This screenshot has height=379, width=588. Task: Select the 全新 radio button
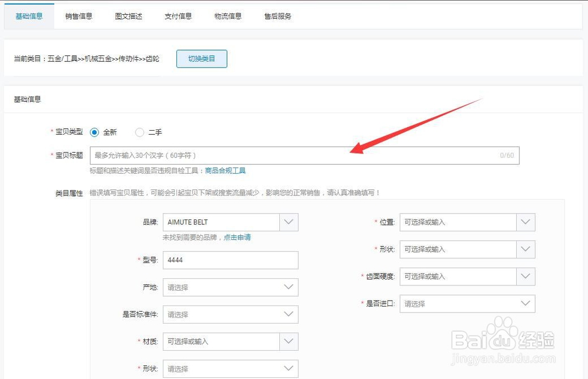pos(95,132)
